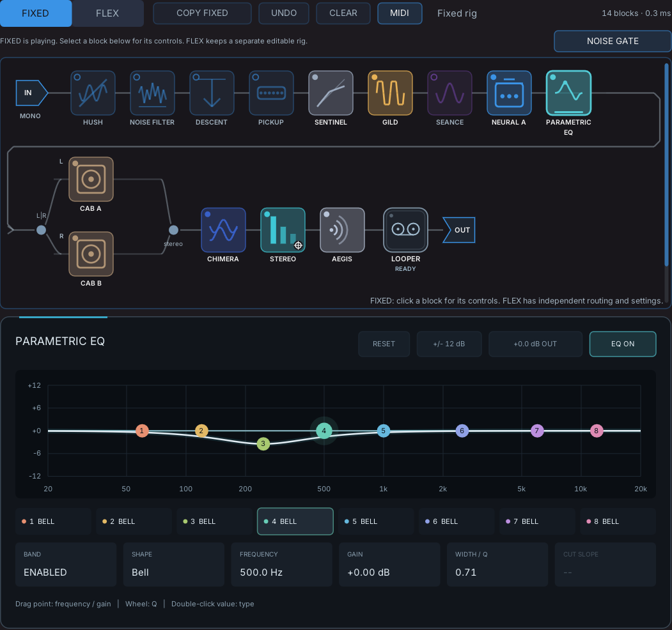Select the STEREO block
The image size is (672, 630).
point(283,230)
